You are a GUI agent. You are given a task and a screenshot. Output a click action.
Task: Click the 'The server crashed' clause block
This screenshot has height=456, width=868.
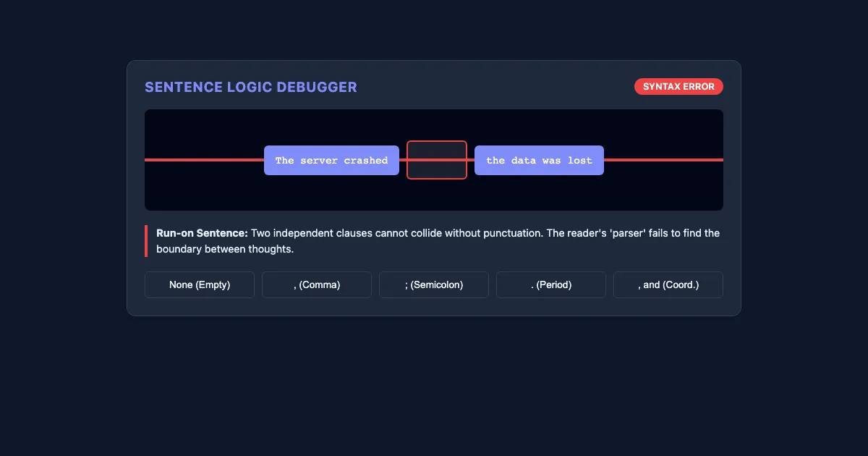click(331, 160)
